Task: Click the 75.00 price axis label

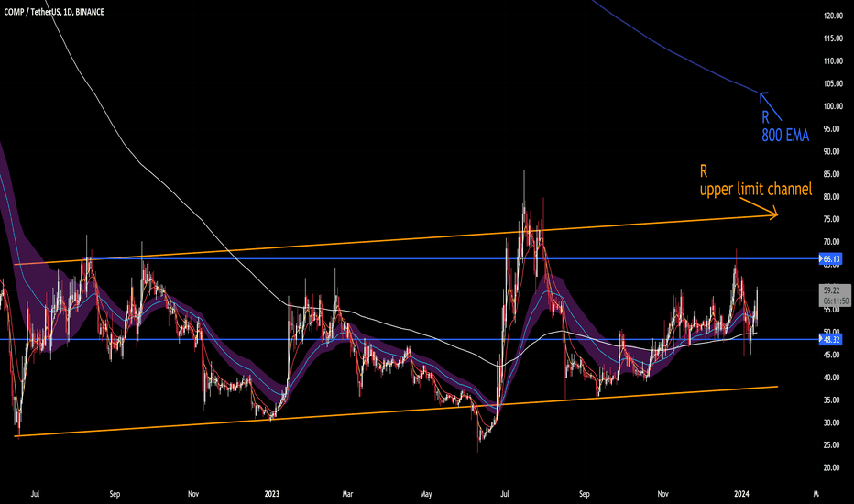Action: (832, 219)
